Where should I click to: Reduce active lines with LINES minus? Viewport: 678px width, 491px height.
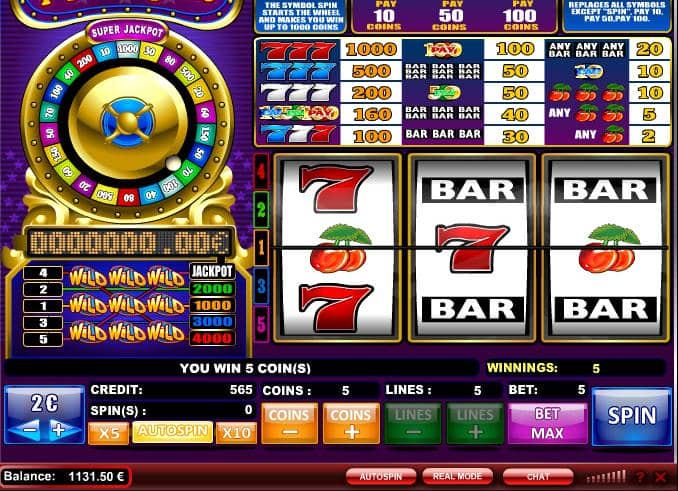413,424
